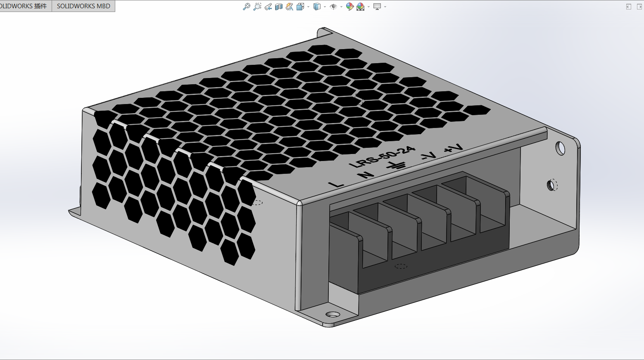The width and height of the screenshot is (644, 360).
Task: Expand the View Orientation dropdown arrow
Action: (x=308, y=7)
